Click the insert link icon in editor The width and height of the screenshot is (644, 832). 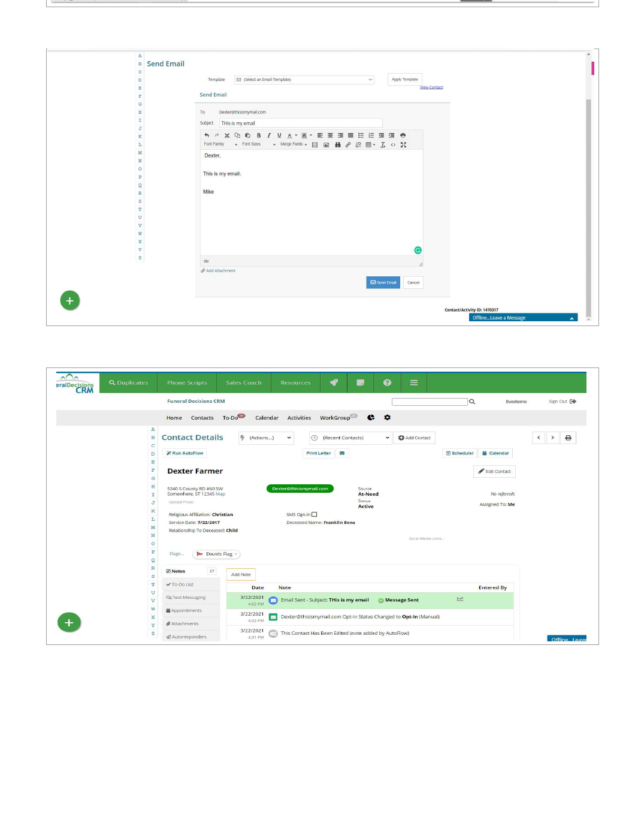pos(348,145)
